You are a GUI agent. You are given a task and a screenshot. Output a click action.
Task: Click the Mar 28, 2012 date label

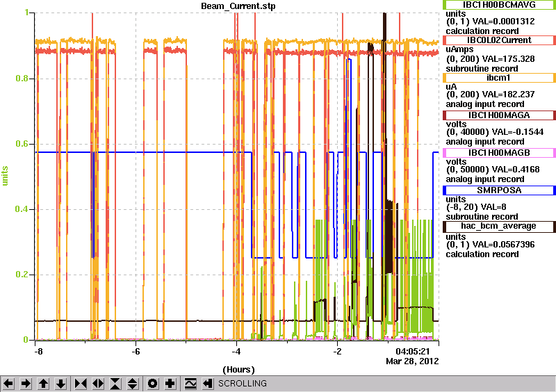412,361
